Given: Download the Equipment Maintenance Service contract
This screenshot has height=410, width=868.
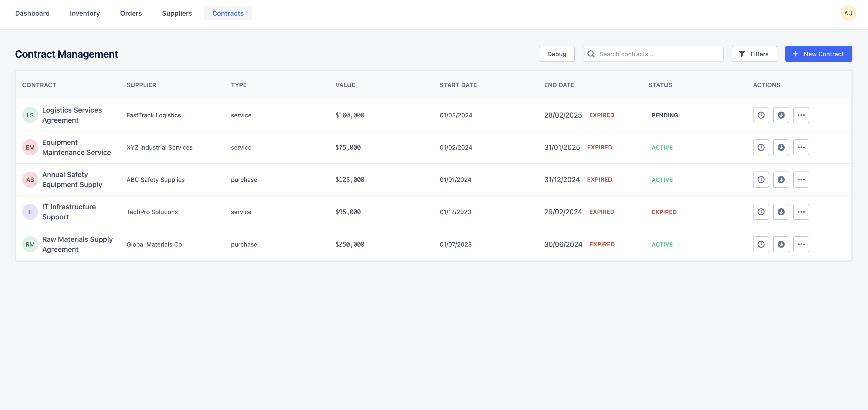Looking at the screenshot, I should tap(781, 147).
